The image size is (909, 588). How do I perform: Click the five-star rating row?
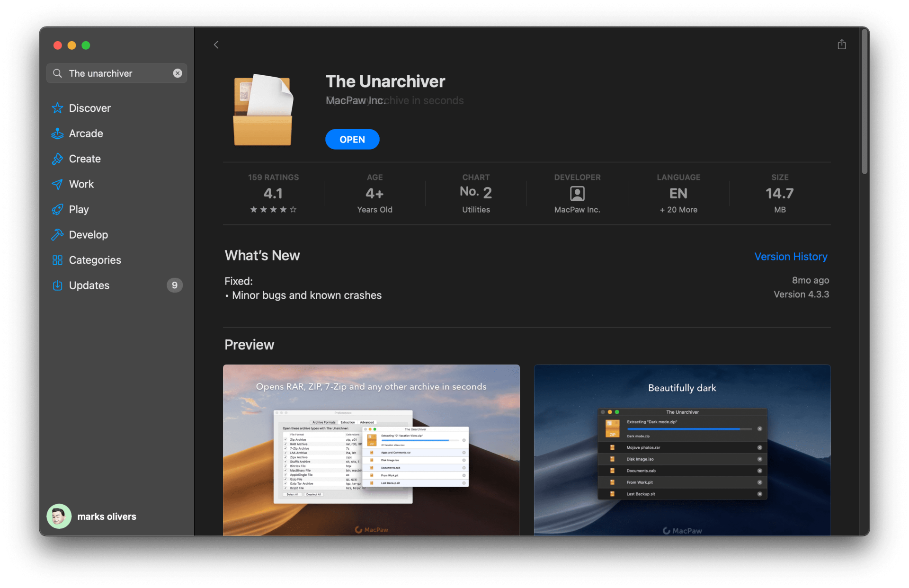point(273,209)
